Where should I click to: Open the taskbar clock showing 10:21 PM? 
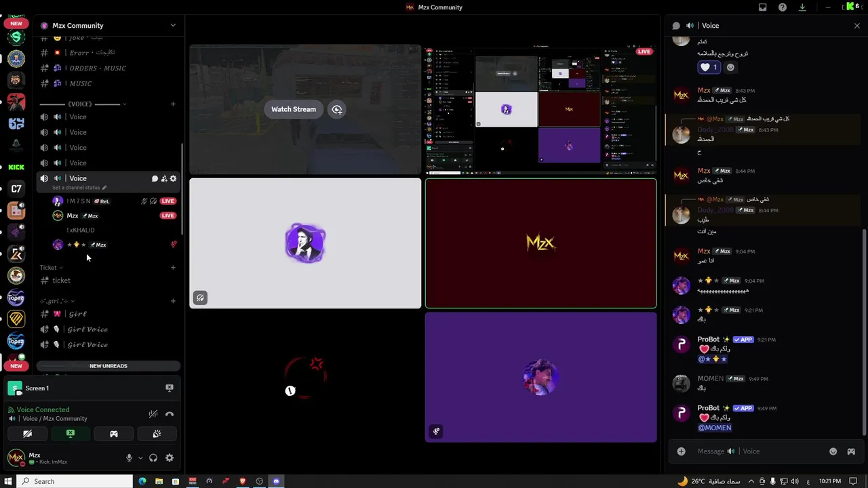[830, 481]
